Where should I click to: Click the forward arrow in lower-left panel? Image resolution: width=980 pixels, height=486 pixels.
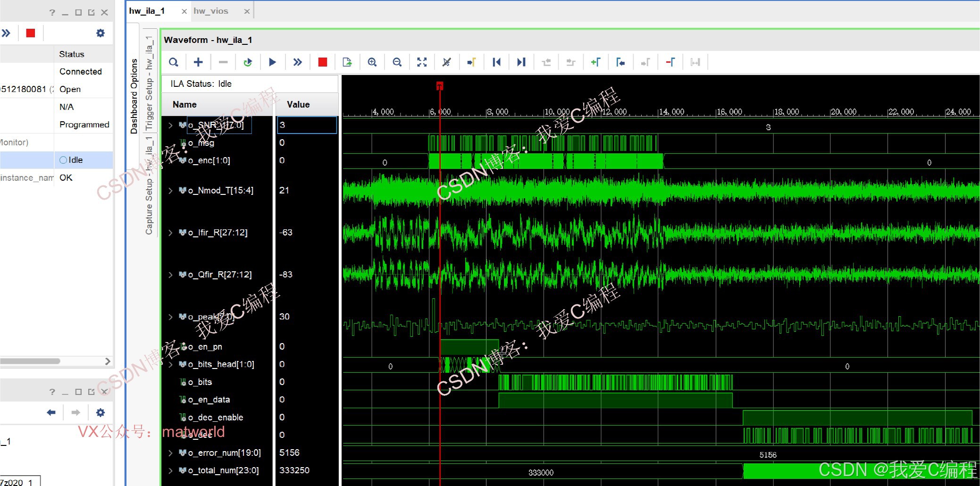point(75,413)
